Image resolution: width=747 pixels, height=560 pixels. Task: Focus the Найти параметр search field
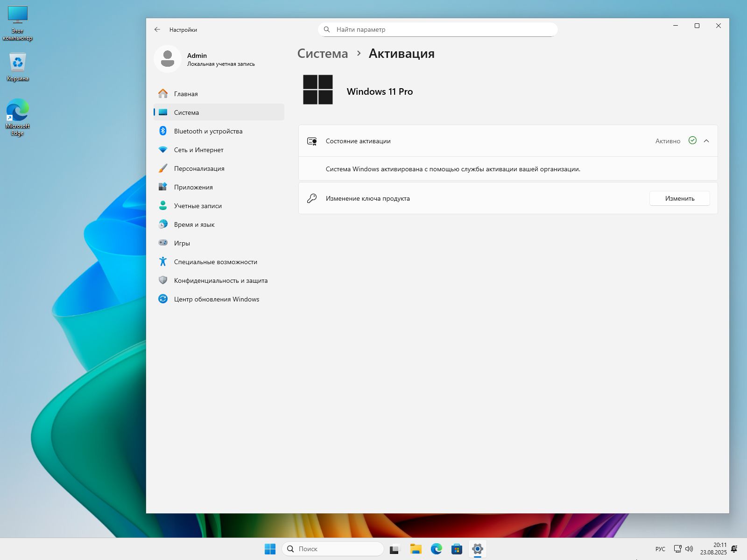click(x=438, y=29)
